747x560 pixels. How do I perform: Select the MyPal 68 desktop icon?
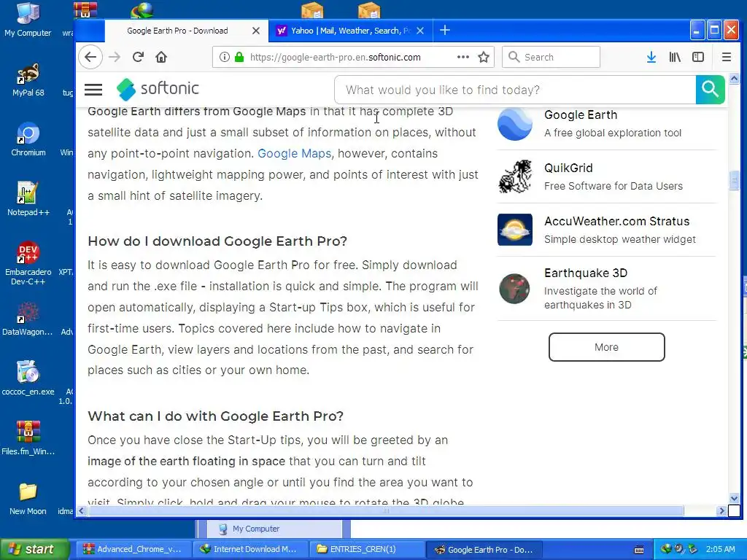coord(28,80)
